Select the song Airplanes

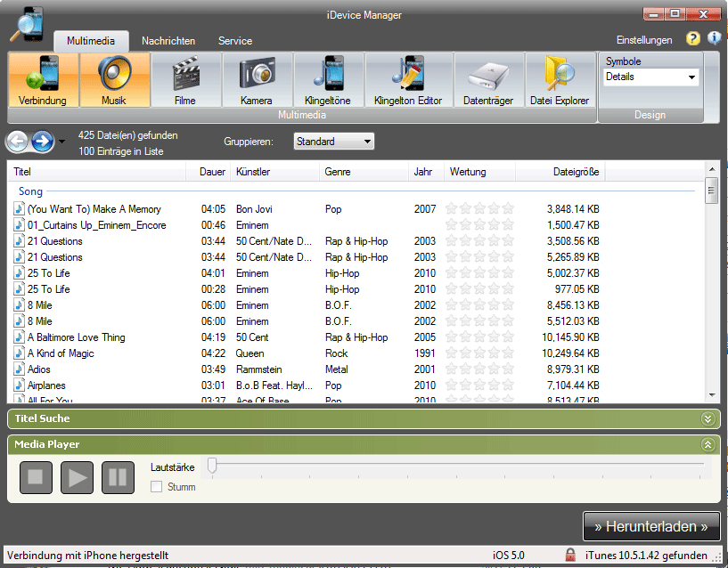coord(46,385)
